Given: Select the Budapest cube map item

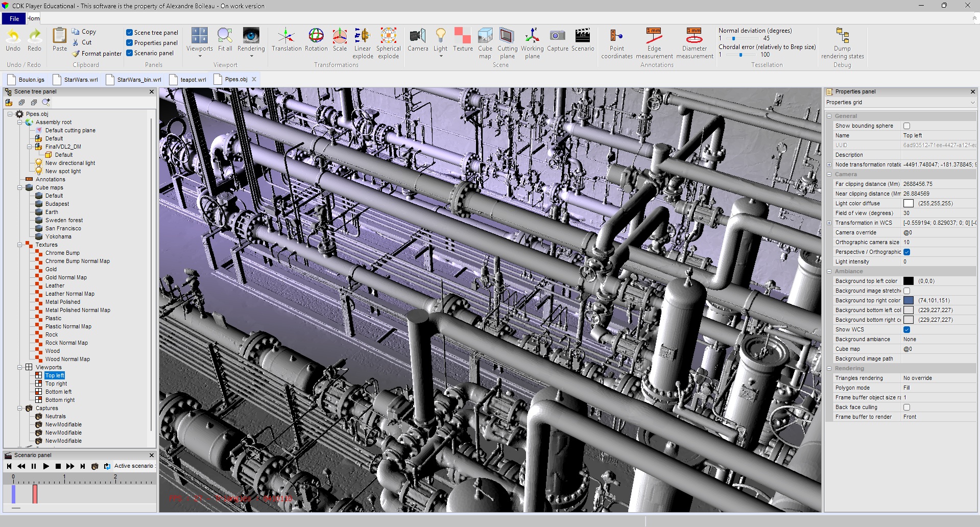Looking at the screenshot, I should pyautogui.click(x=57, y=204).
